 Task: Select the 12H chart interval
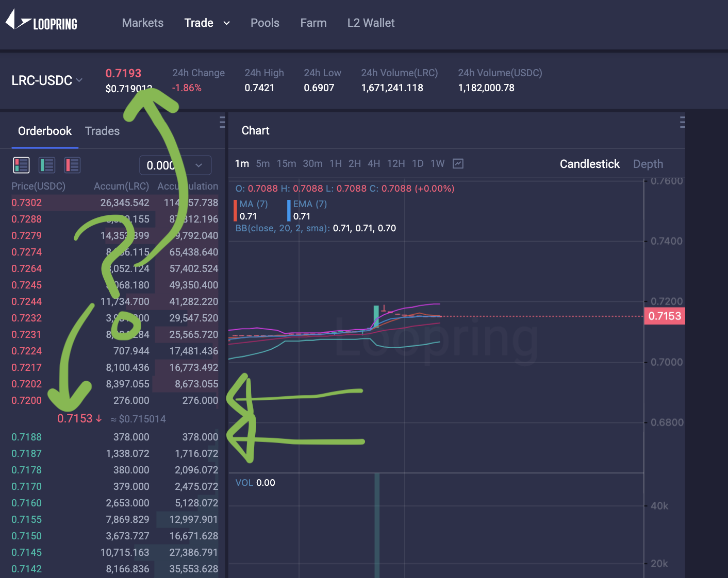pos(396,163)
